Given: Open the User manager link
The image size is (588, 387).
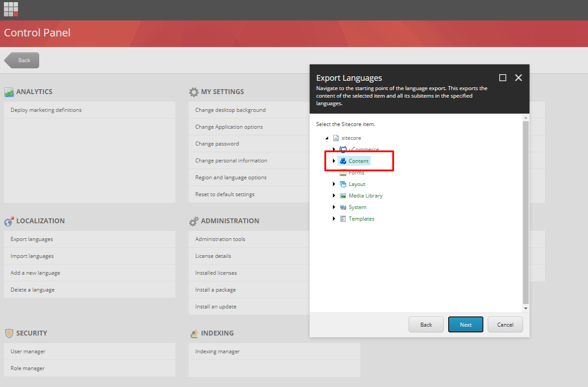Looking at the screenshot, I should [28, 351].
